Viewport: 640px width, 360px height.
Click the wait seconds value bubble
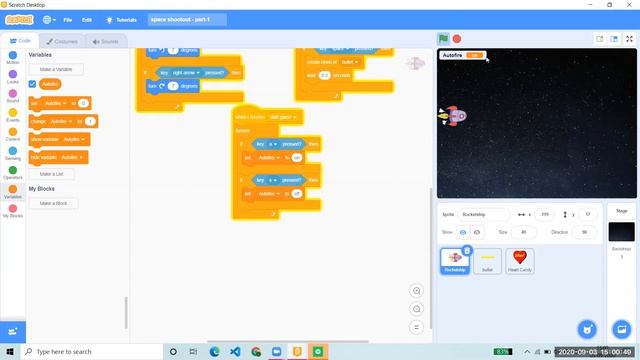click(324, 76)
